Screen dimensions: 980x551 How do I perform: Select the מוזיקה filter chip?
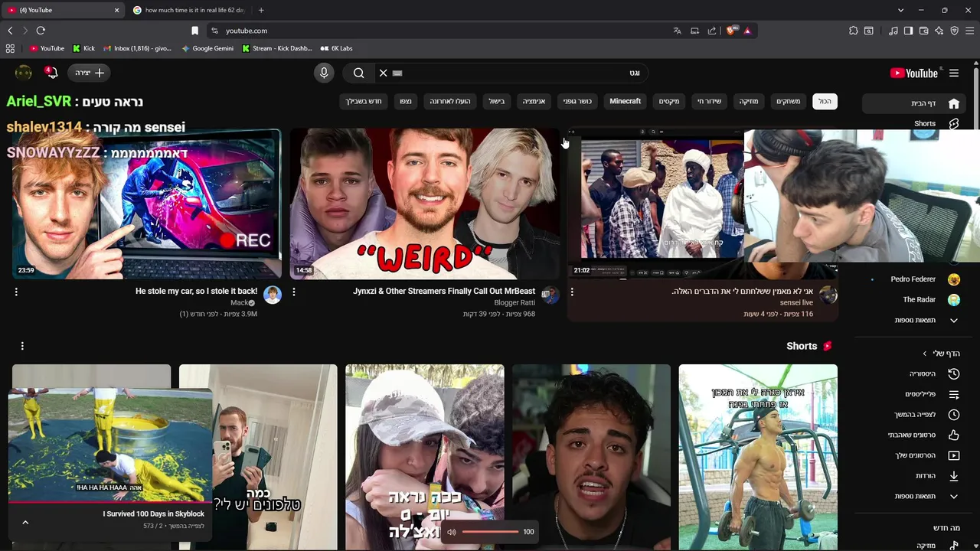click(x=749, y=101)
